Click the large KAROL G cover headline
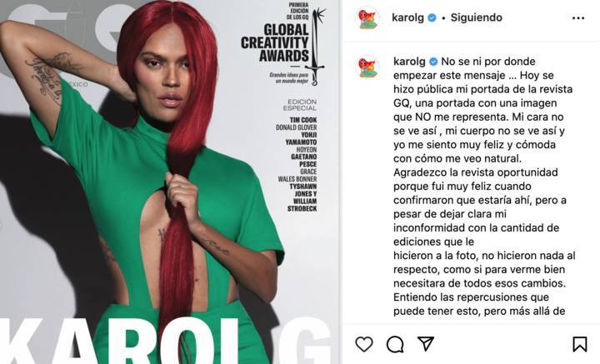The height and width of the screenshot is (364, 600). [x=165, y=341]
